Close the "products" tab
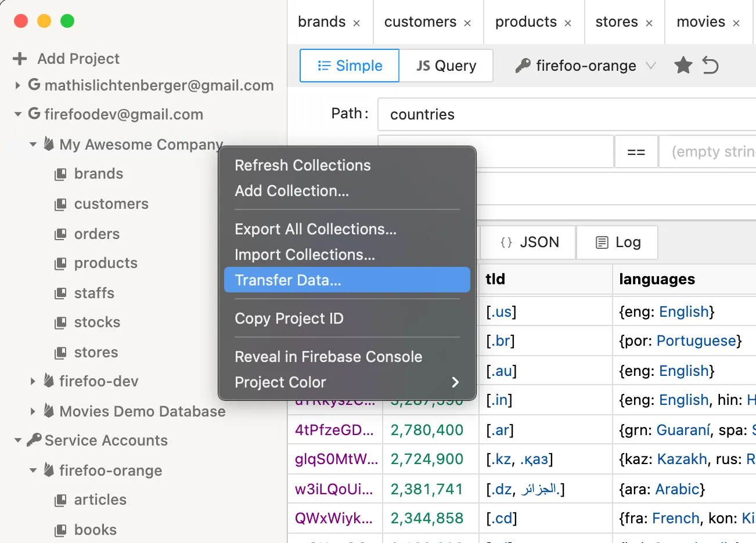This screenshot has height=543, width=756. pyautogui.click(x=567, y=21)
